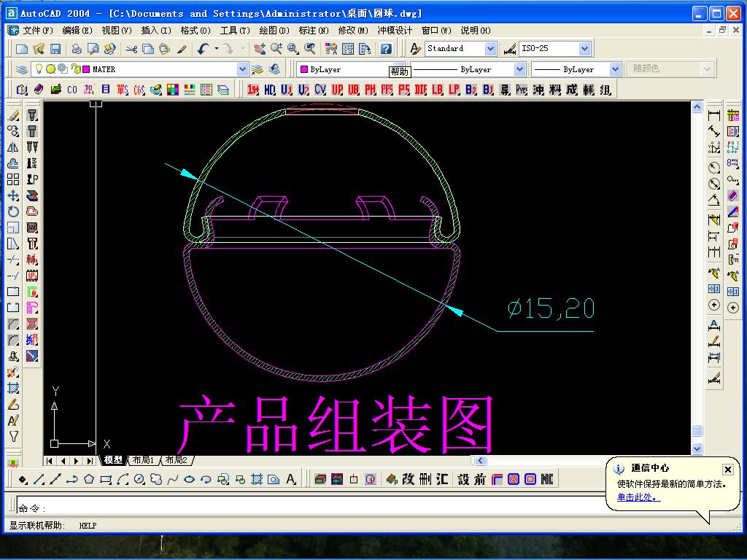Undo the last action with the arrow icon
This screenshot has height=560, width=747.
[203, 49]
